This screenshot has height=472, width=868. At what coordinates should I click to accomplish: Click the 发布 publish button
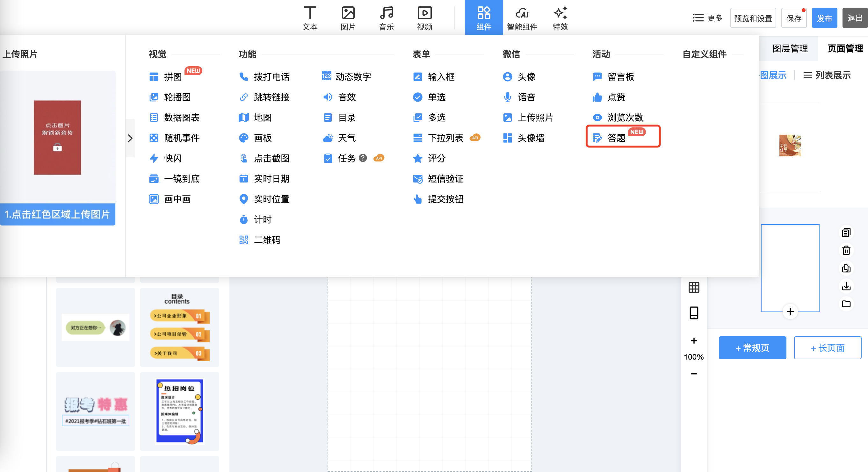click(x=824, y=18)
